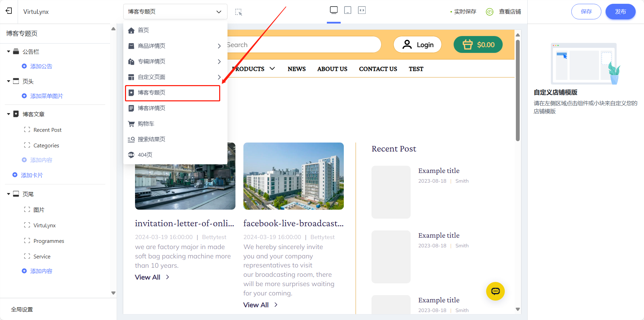Select the element picker cursor icon

(239, 12)
